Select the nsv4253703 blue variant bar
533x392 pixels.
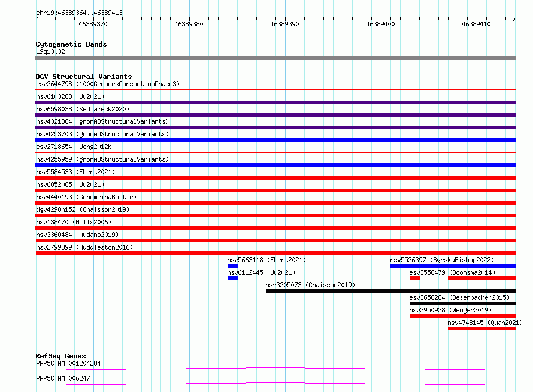(x=275, y=140)
